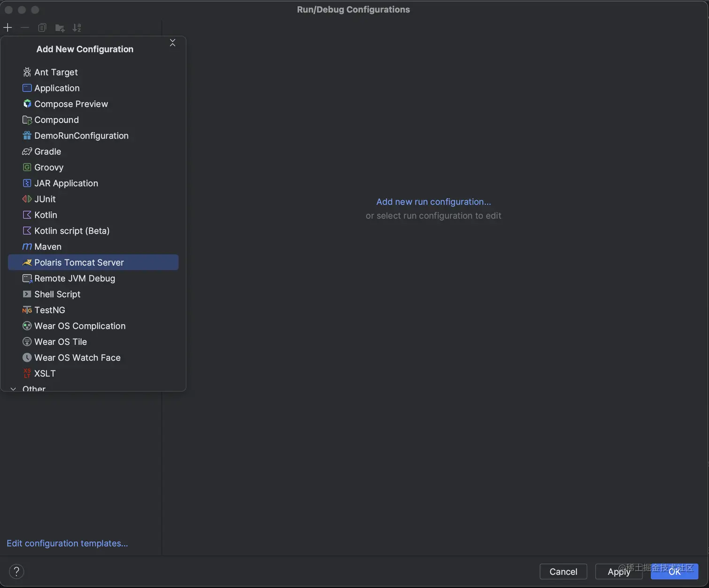
Task: Sort configurations alphabetically with the A-Z icon
Action: coord(77,28)
